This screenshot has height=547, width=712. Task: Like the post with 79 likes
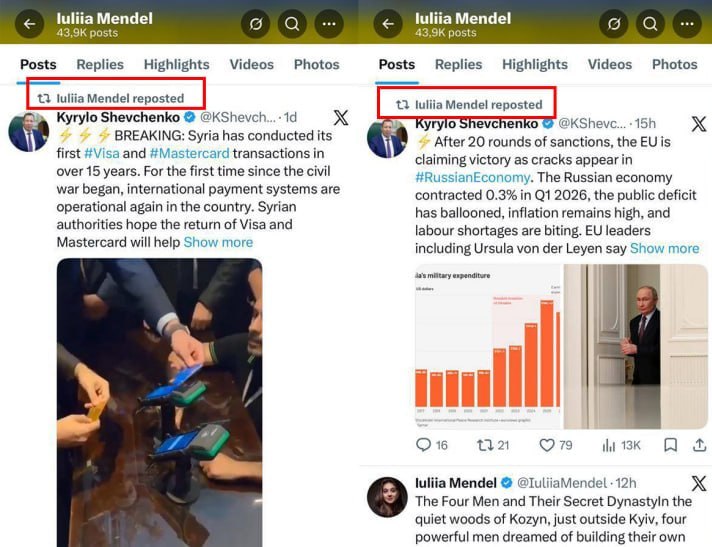point(556,445)
